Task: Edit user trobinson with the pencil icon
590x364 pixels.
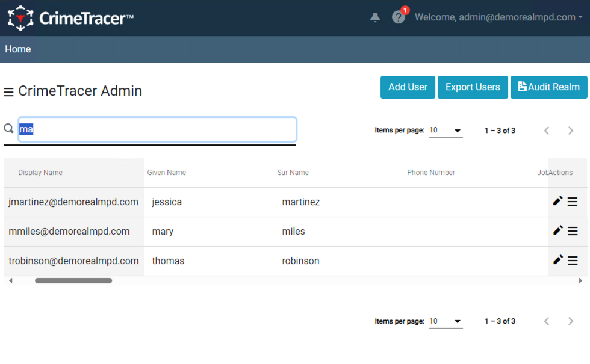Action: click(557, 260)
